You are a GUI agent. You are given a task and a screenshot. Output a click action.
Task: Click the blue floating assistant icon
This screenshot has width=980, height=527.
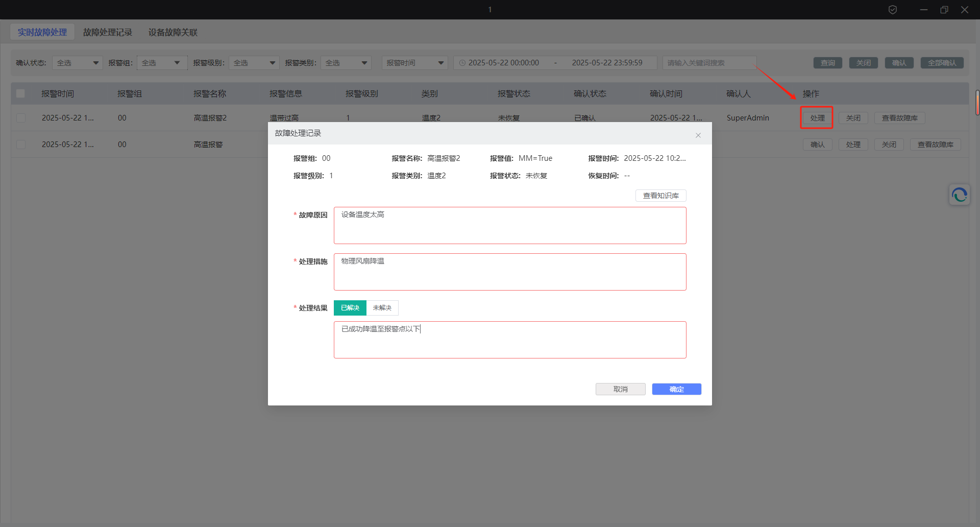point(959,195)
